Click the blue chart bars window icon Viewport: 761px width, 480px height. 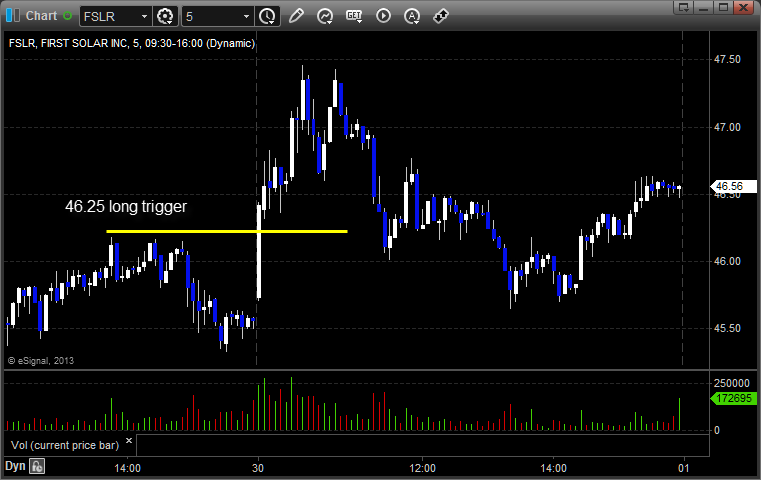pyautogui.click(x=13, y=16)
